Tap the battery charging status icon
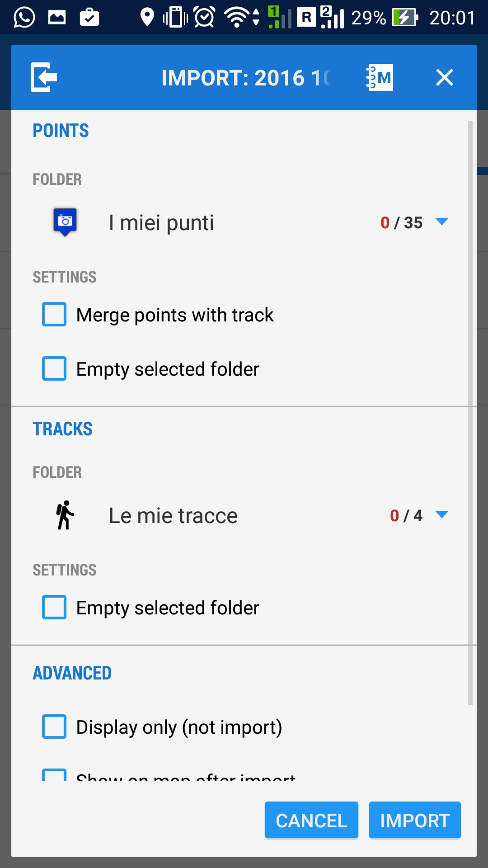Viewport: 488px width, 868px height. [x=404, y=18]
